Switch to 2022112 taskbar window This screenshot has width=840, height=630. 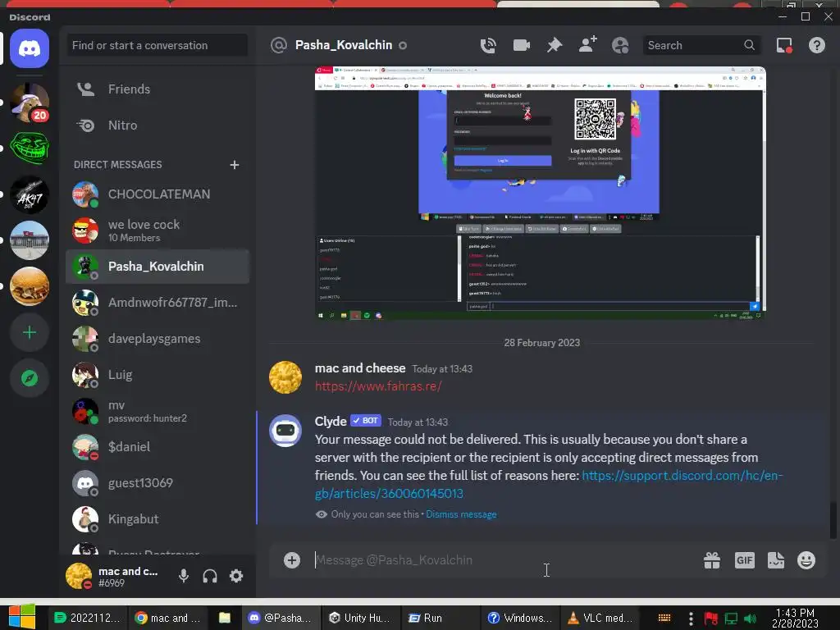89,618
